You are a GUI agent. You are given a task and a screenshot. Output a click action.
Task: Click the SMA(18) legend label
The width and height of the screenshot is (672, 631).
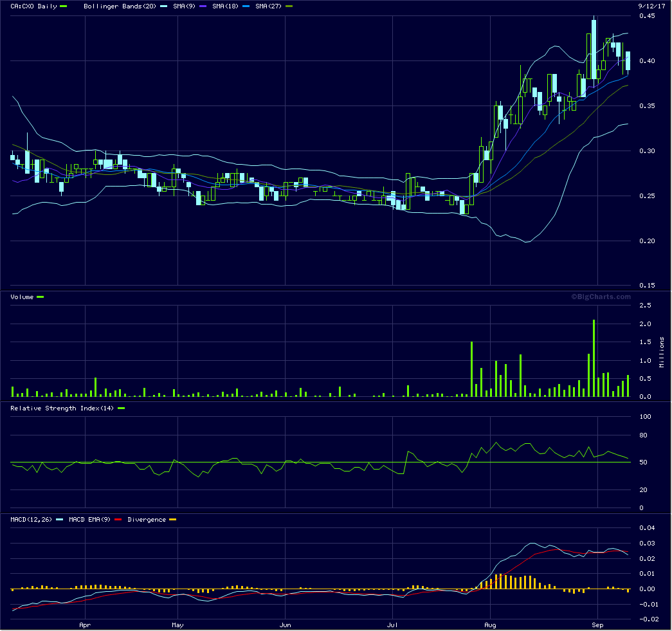[x=225, y=6]
